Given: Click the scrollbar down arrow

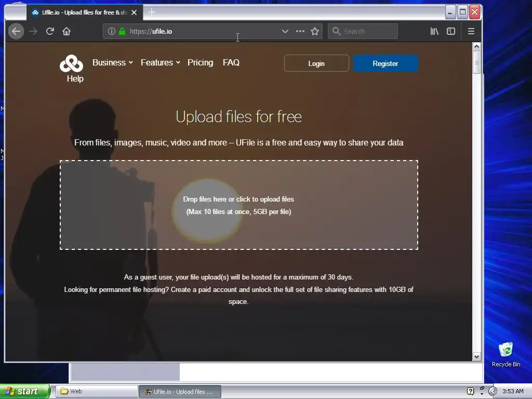Looking at the screenshot, I should click(x=477, y=356).
